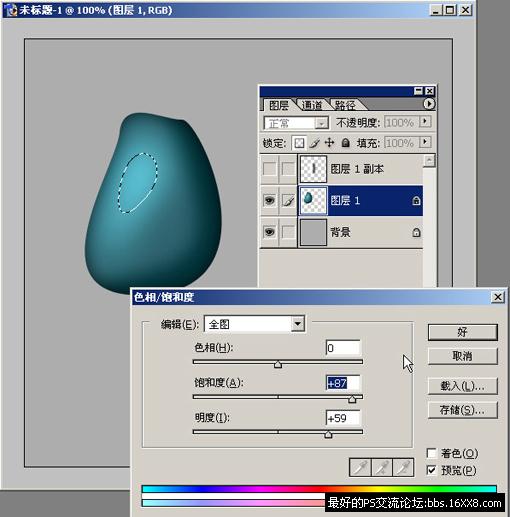Hide the 图层 1 layer eye icon

pyautogui.click(x=269, y=200)
